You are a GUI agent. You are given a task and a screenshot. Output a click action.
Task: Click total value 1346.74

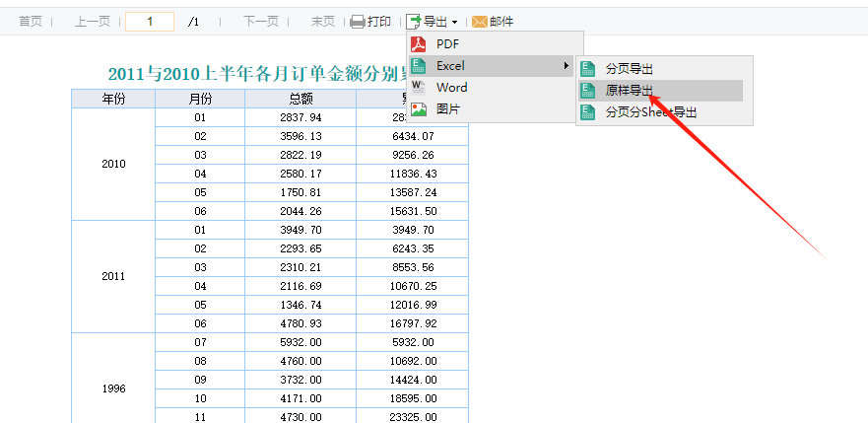pyautogui.click(x=300, y=305)
